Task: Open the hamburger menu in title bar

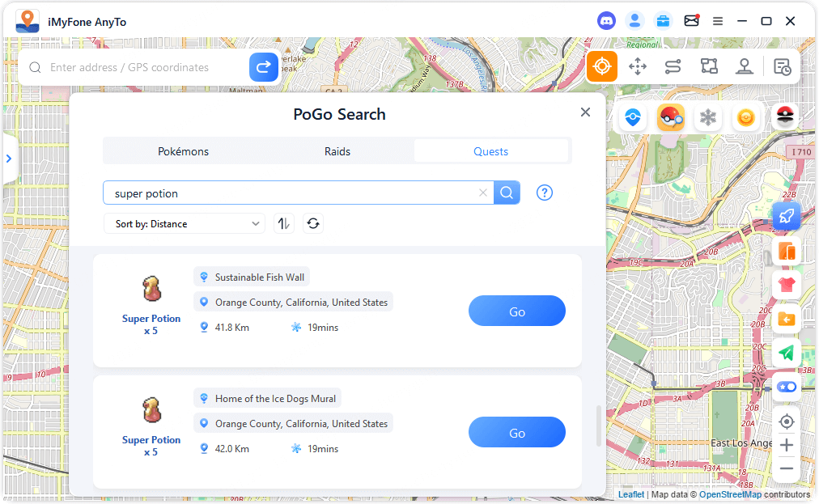Action: 717,21
